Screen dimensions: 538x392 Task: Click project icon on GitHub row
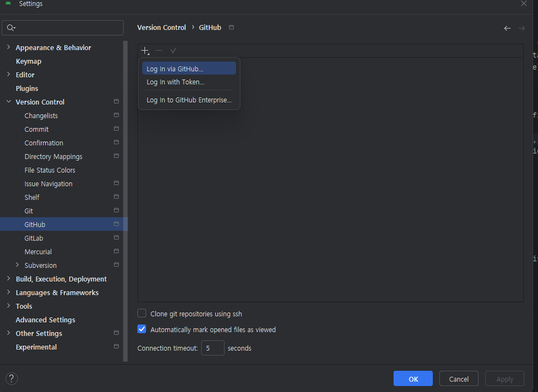click(x=116, y=224)
